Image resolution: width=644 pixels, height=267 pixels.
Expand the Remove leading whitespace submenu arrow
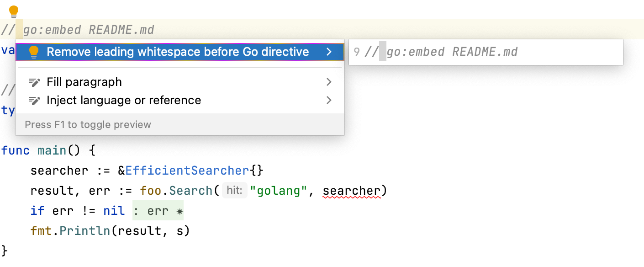coord(329,52)
